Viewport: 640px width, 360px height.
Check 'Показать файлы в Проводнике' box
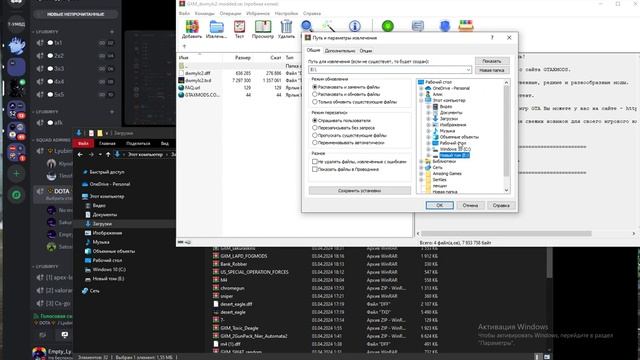pyautogui.click(x=315, y=169)
